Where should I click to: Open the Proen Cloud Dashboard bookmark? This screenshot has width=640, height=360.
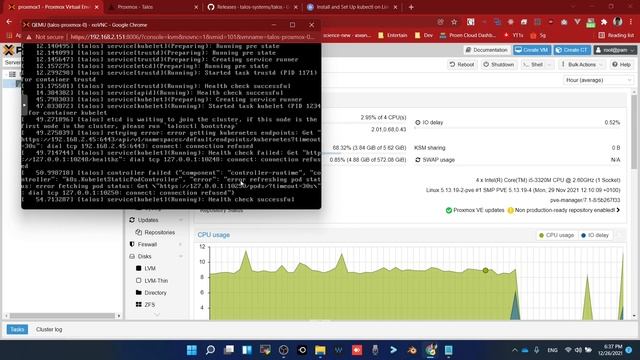point(468,36)
